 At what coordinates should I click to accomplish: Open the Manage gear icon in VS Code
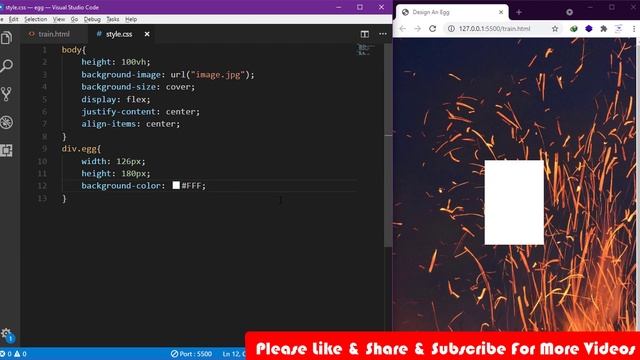pos(6,334)
